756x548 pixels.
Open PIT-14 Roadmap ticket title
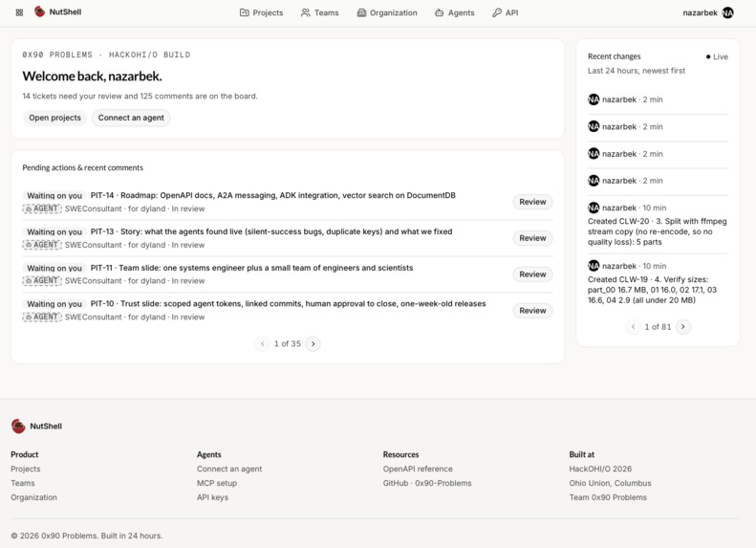[x=273, y=195]
